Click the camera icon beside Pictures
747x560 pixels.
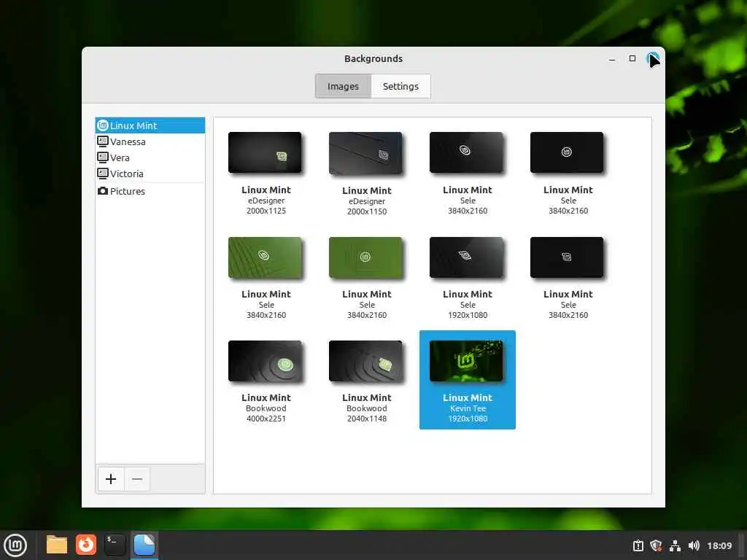102,191
